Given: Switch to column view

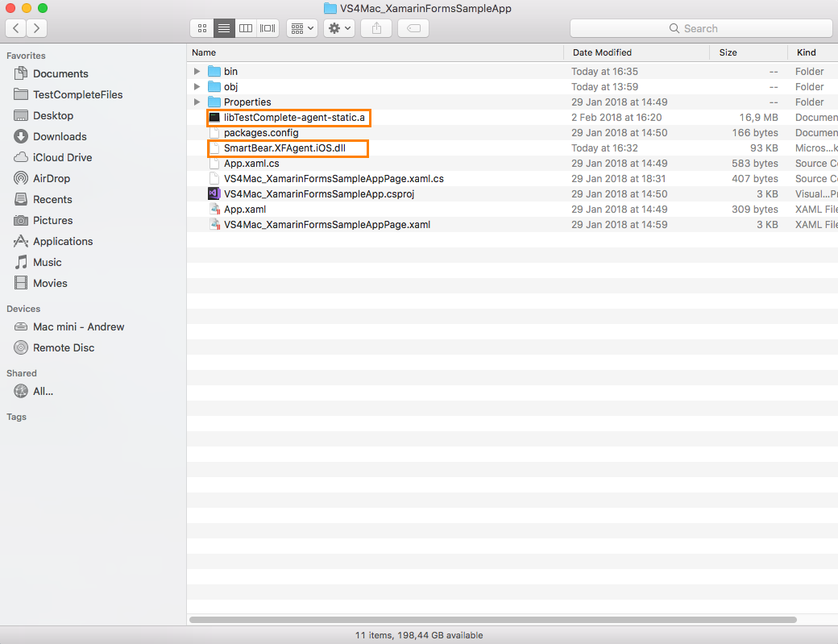Looking at the screenshot, I should point(246,27).
